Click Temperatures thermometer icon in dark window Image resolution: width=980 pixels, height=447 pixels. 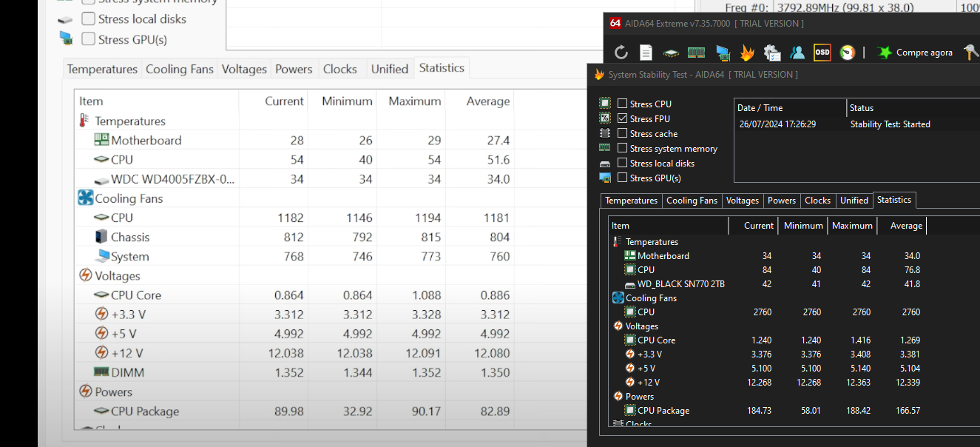617,242
